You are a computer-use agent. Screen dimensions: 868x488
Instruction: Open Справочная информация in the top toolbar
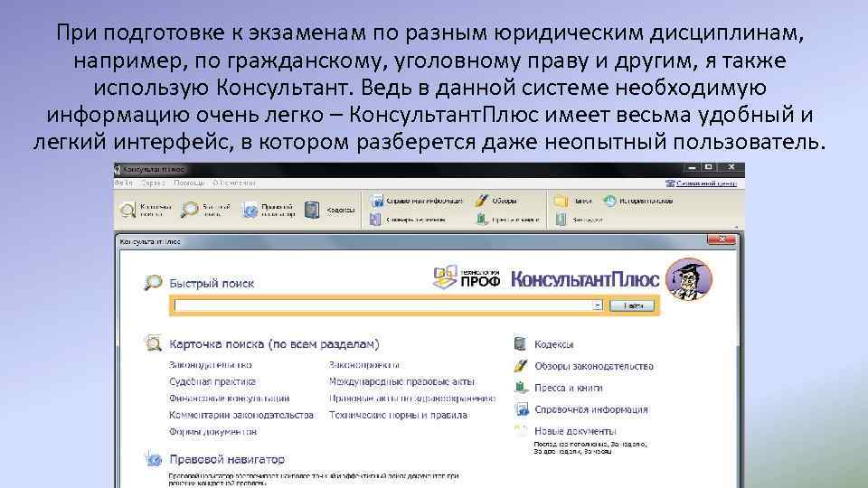click(x=417, y=201)
